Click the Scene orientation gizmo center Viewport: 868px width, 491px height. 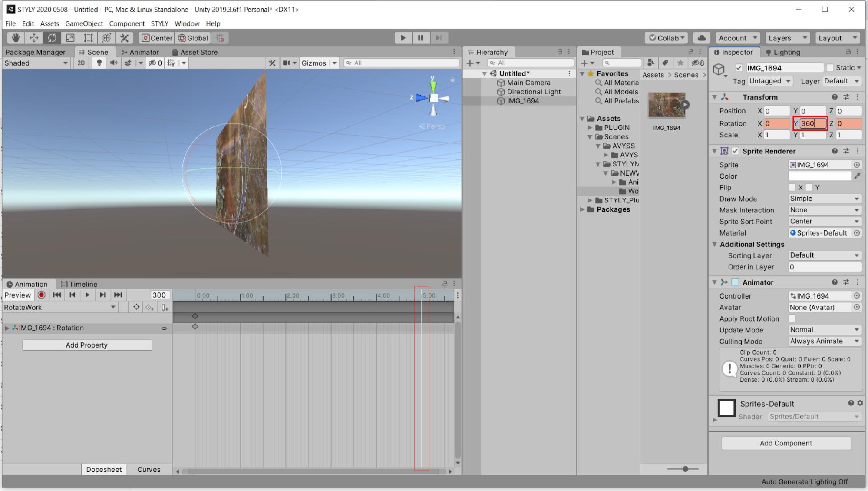click(433, 98)
